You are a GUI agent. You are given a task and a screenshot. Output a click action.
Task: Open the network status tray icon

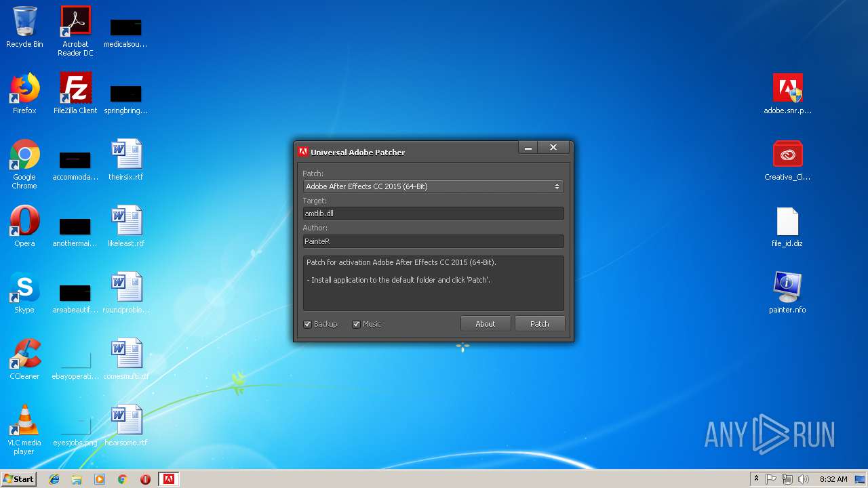pyautogui.click(x=787, y=479)
